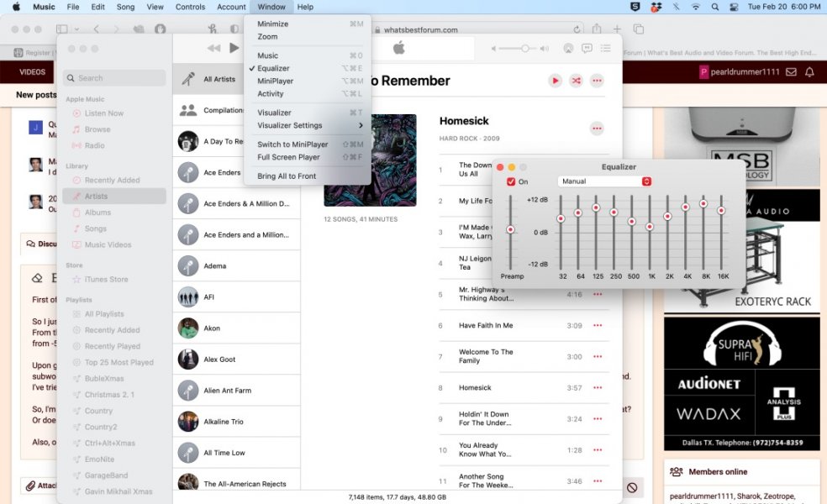827x504 pixels.
Task: Show lyrics with the speech bubble icon
Action: click(x=587, y=49)
